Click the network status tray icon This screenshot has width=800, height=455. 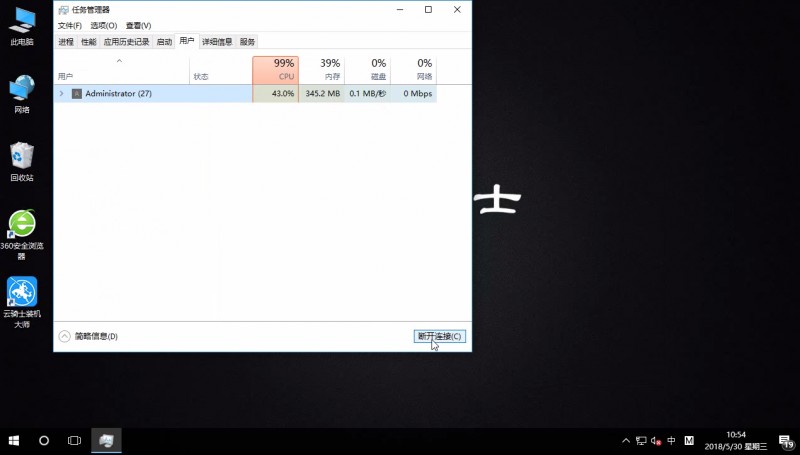click(641, 441)
